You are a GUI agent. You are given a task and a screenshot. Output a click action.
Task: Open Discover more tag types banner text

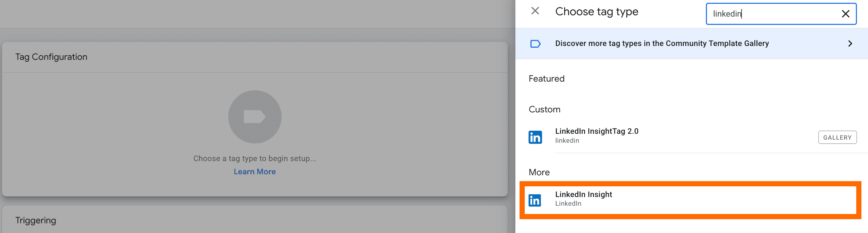pyautogui.click(x=662, y=44)
